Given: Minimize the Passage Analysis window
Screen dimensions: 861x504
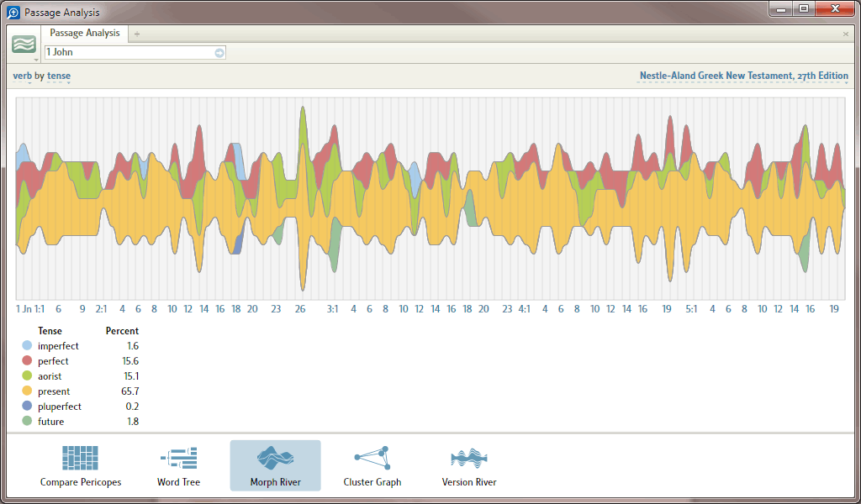Looking at the screenshot, I should click(x=780, y=9).
